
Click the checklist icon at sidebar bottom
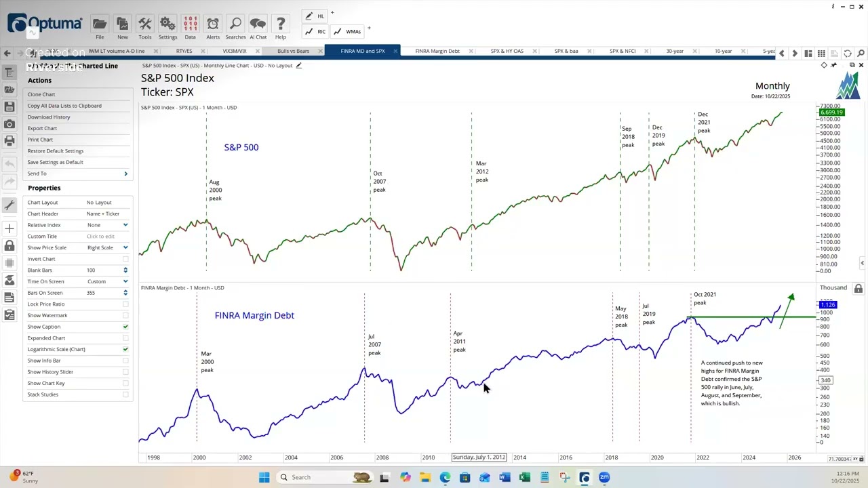coord(9,315)
